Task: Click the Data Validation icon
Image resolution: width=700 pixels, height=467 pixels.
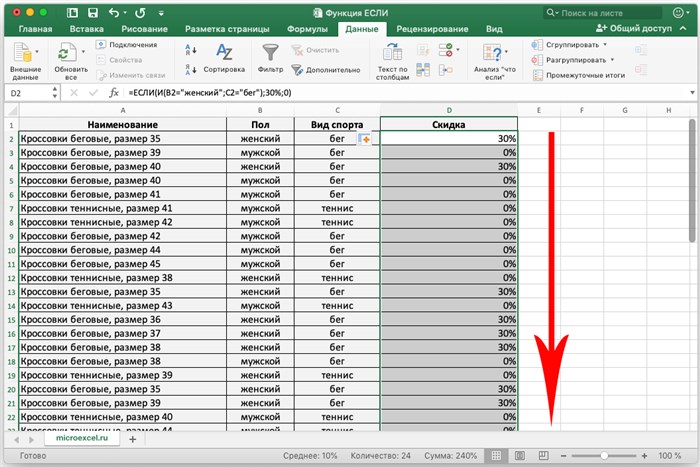Action: [446, 50]
